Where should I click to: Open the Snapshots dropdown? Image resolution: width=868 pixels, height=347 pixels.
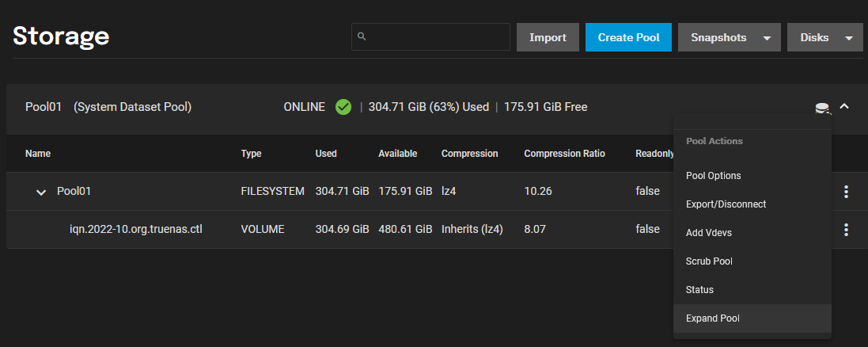pyautogui.click(x=730, y=37)
